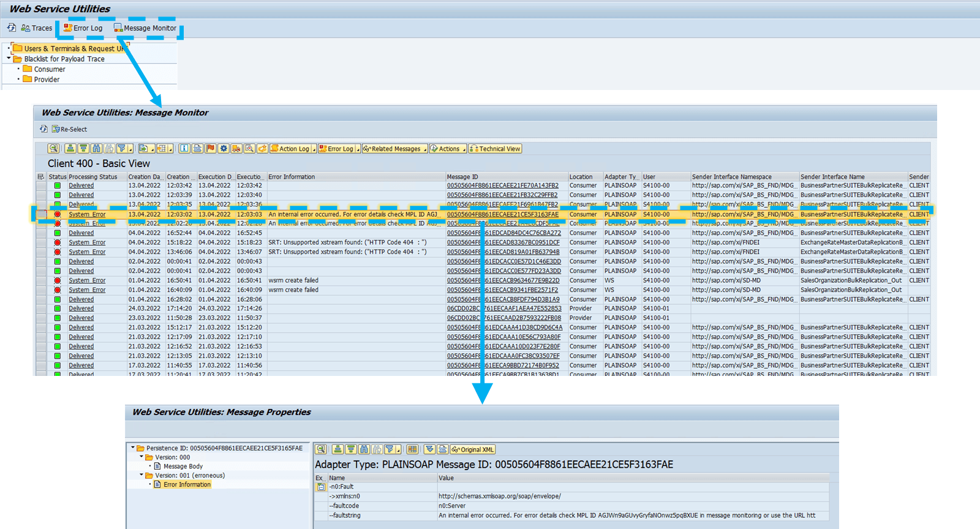Image resolution: width=980 pixels, height=529 pixels.
Task: Open message ID 00505604F8861EECAEE21FE70A143FB2
Action: tap(502, 186)
